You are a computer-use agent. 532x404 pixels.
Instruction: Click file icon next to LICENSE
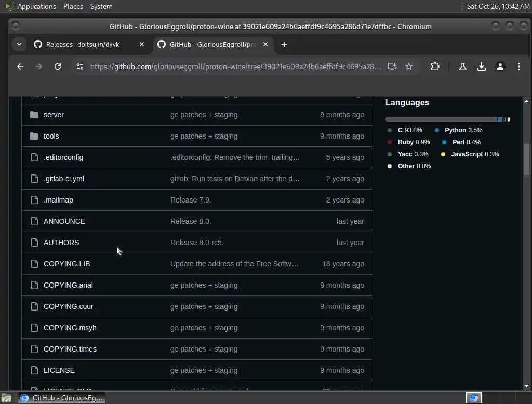34,370
